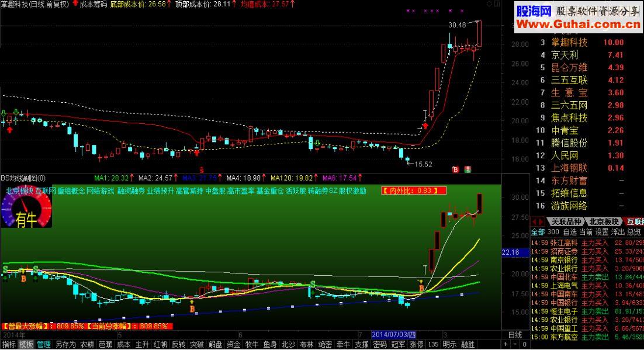Select 生意宝 in the ranking list
644x350 pixels.
click(569, 92)
